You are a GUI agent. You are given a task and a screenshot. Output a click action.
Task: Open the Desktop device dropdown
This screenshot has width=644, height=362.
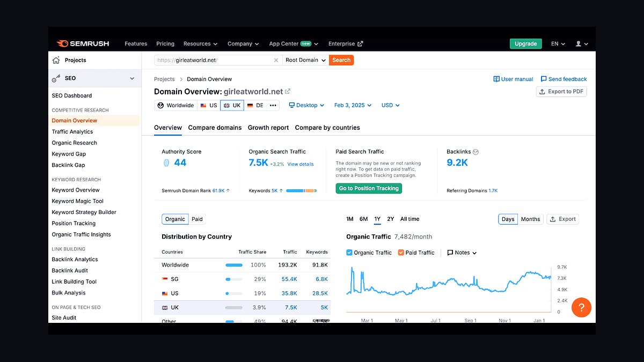(306, 105)
